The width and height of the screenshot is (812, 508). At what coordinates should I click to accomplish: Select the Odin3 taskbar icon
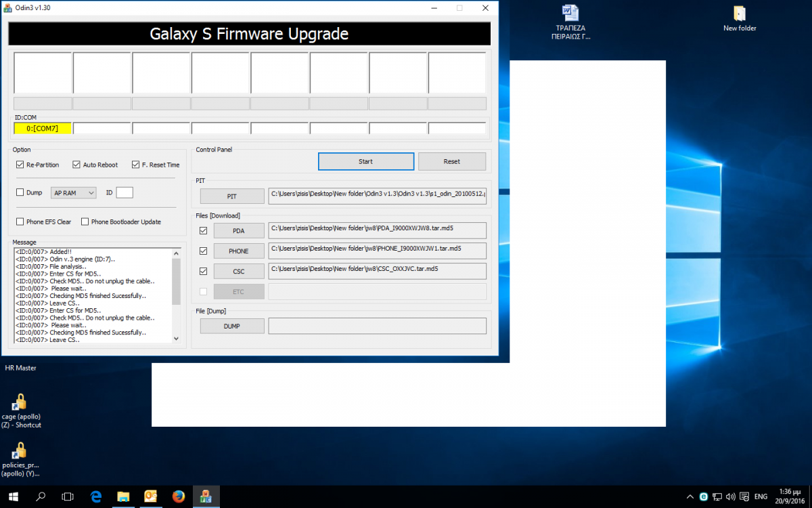point(206,496)
